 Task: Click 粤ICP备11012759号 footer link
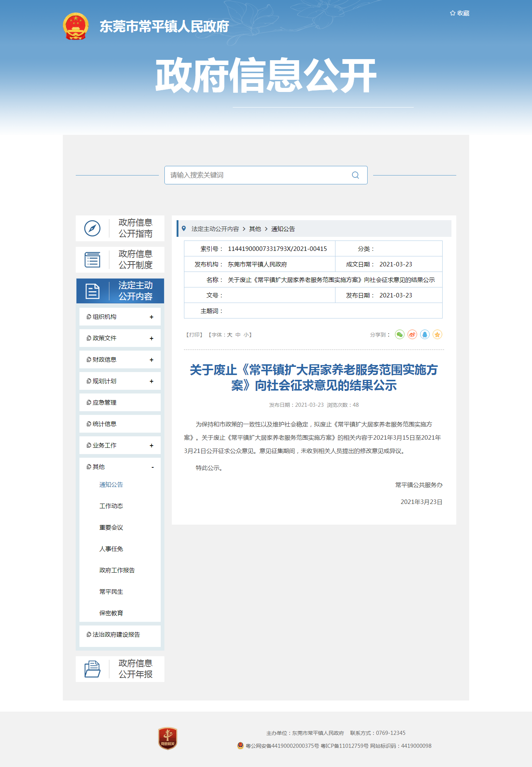click(345, 746)
